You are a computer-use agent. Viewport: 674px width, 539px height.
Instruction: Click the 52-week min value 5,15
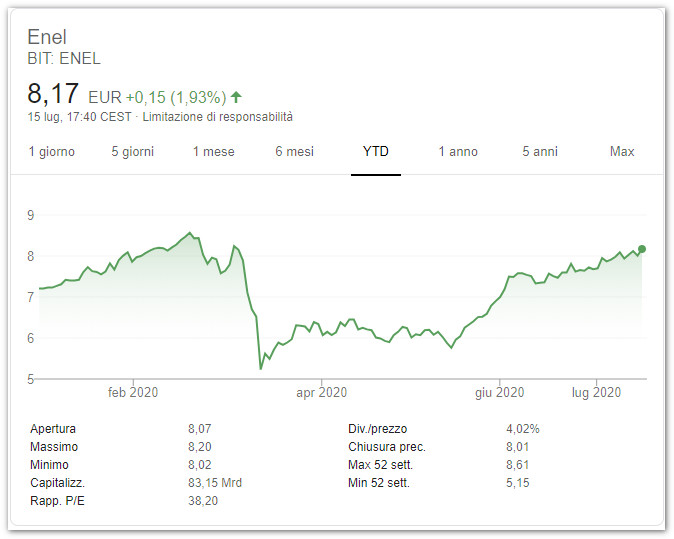tap(518, 483)
